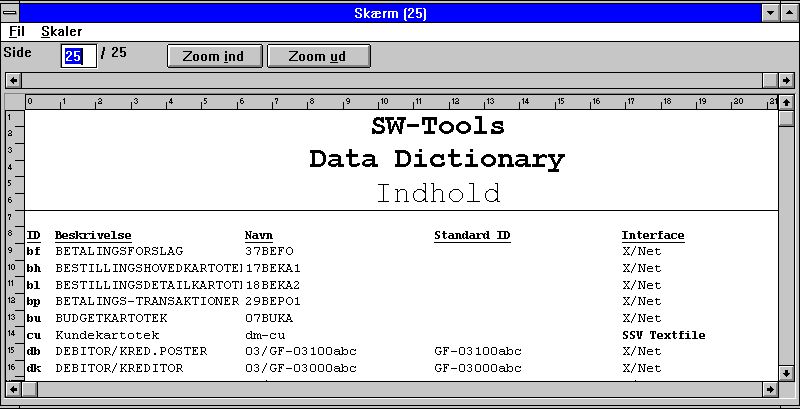Screen dimensions: 800x409
Task: Click the name 29BEPO1
Action: coord(273,301)
